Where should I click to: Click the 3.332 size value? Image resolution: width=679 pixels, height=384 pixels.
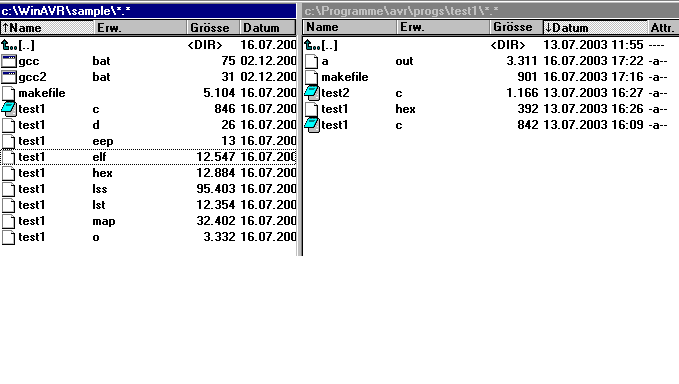[219, 237]
